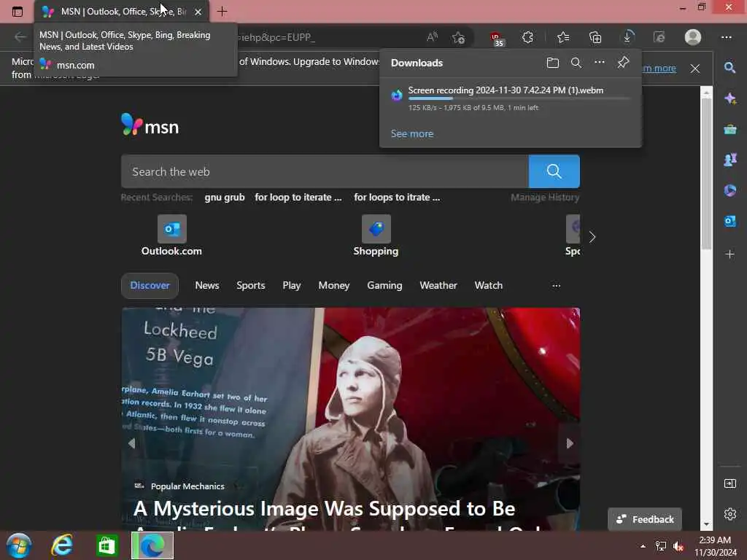Add sidebar app with plus icon
The width and height of the screenshot is (747, 560).
pos(729,254)
